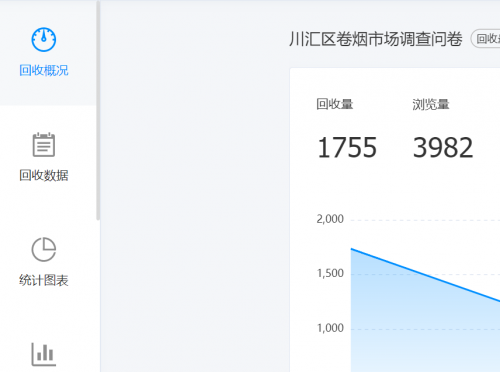Click the empty gray area beside stats card

tap(195, 200)
